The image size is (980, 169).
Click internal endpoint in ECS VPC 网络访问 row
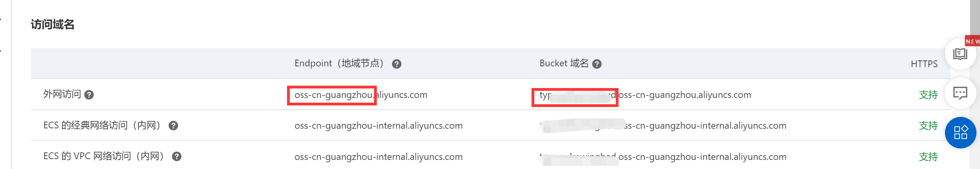click(378, 157)
